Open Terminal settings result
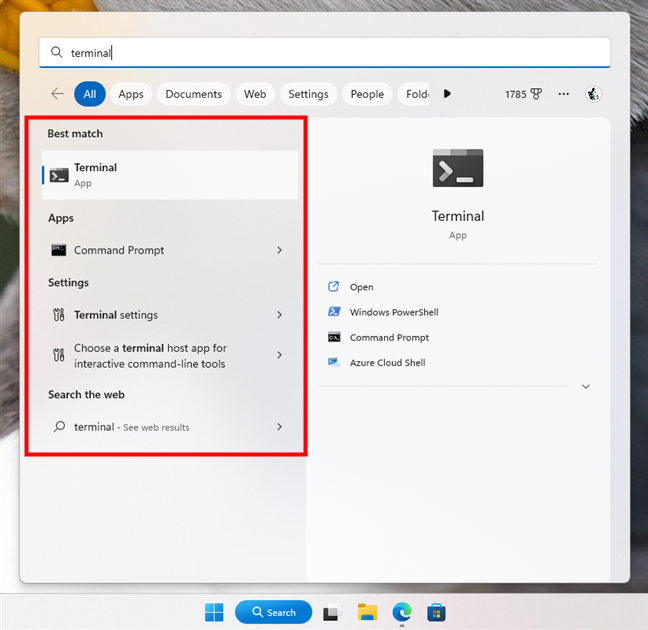Image resolution: width=648 pixels, height=630 pixels. pyautogui.click(x=170, y=315)
